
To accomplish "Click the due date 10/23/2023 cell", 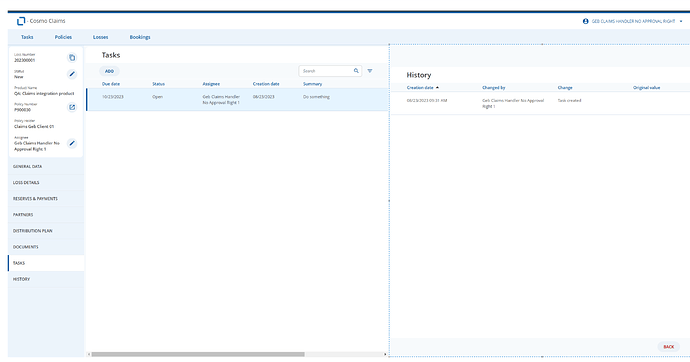I will point(113,97).
